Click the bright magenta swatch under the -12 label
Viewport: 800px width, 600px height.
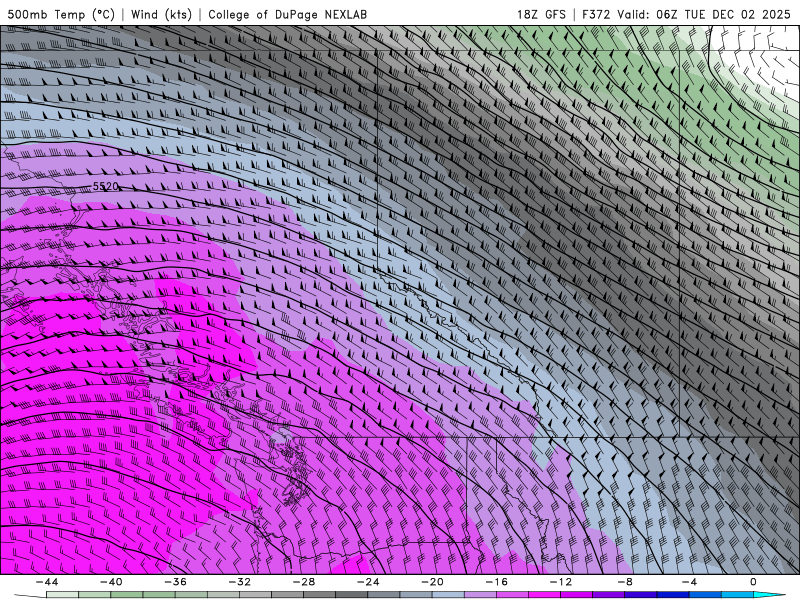click(544, 595)
